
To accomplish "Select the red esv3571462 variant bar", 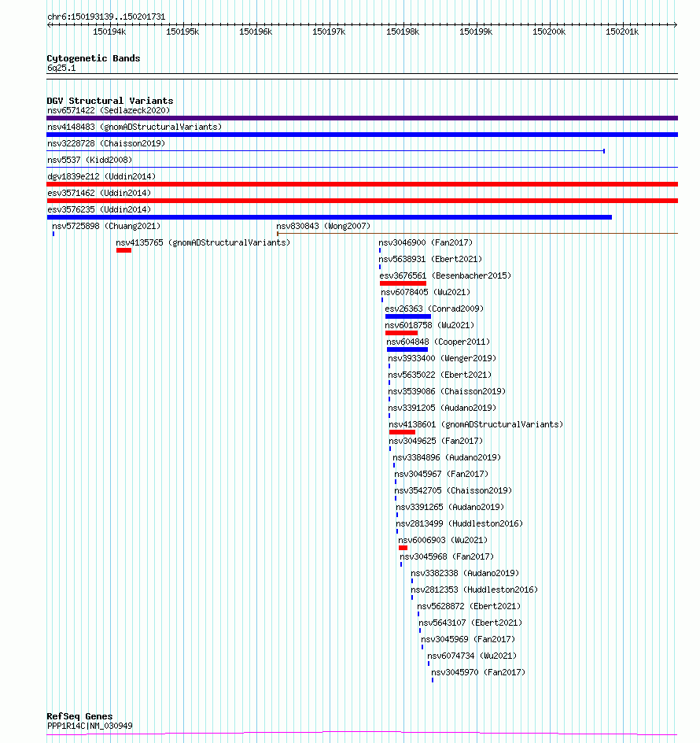I will pos(363,201).
